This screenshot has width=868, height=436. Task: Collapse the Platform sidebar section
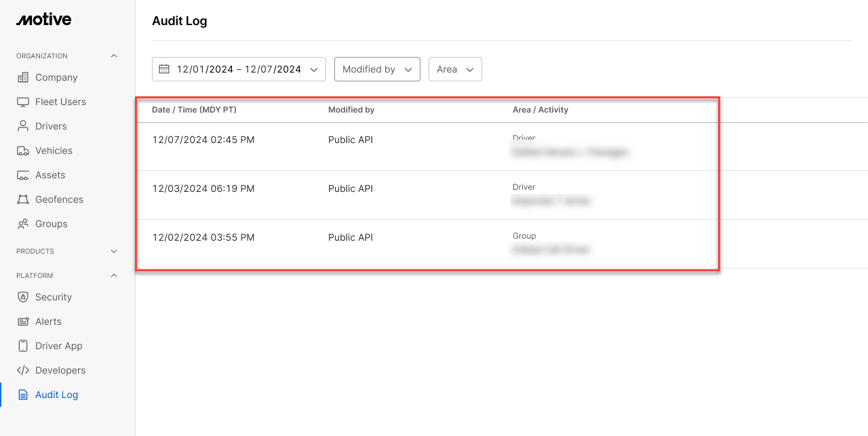click(114, 275)
